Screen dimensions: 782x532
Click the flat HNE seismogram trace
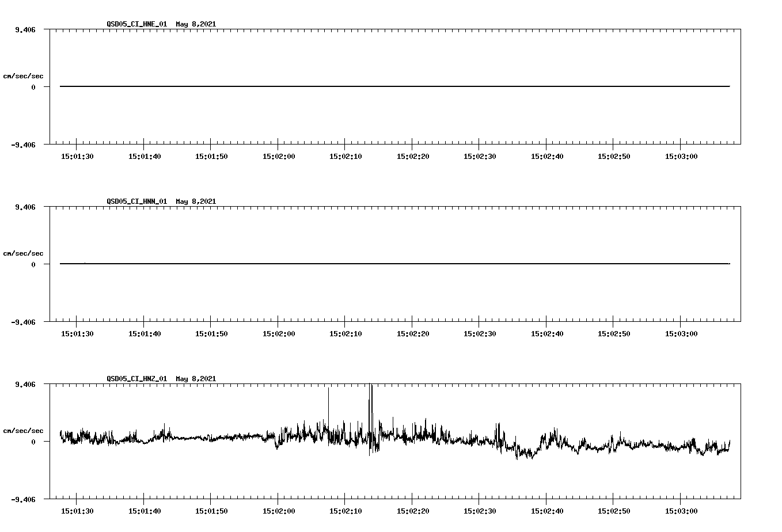[x=346, y=86]
